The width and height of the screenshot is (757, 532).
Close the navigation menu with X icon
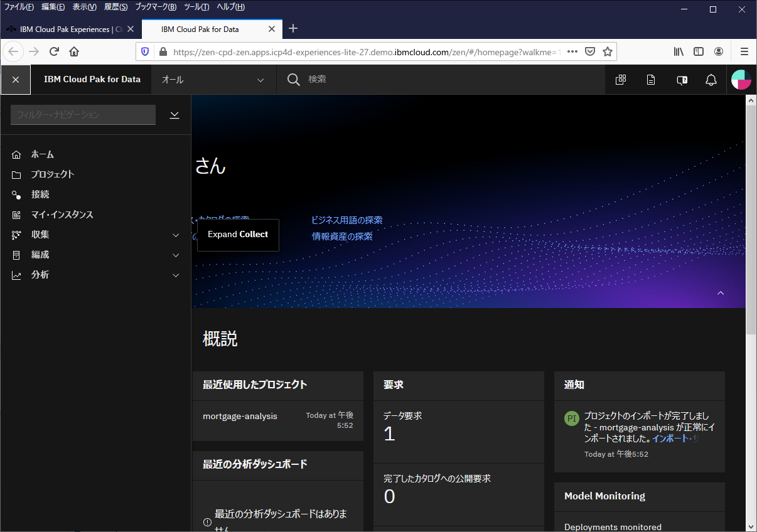point(16,80)
